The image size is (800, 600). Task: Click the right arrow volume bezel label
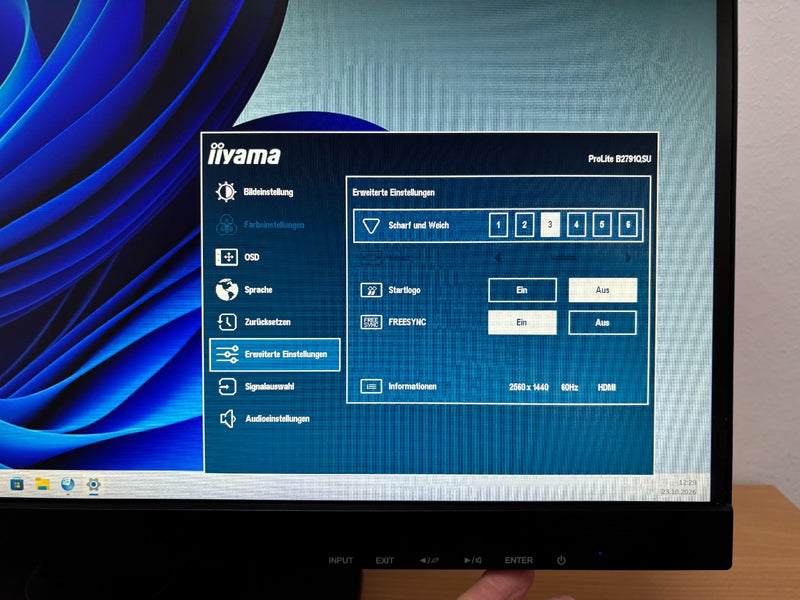point(473,560)
